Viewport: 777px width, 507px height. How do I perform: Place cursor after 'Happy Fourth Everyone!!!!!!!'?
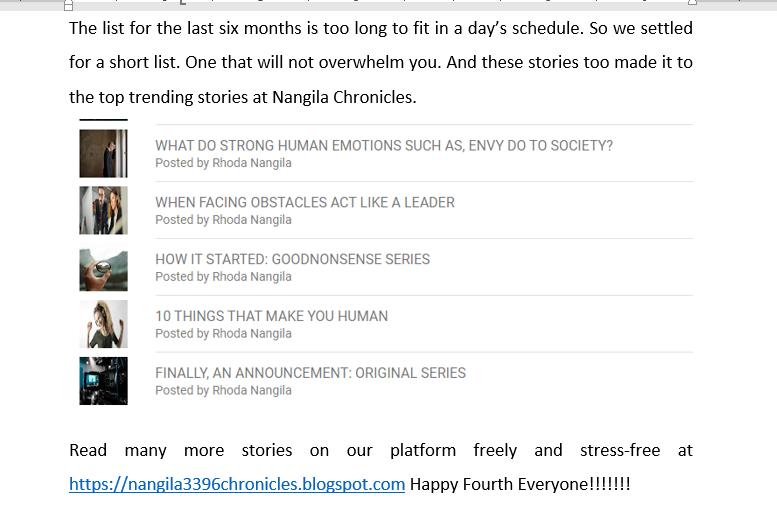click(x=631, y=484)
